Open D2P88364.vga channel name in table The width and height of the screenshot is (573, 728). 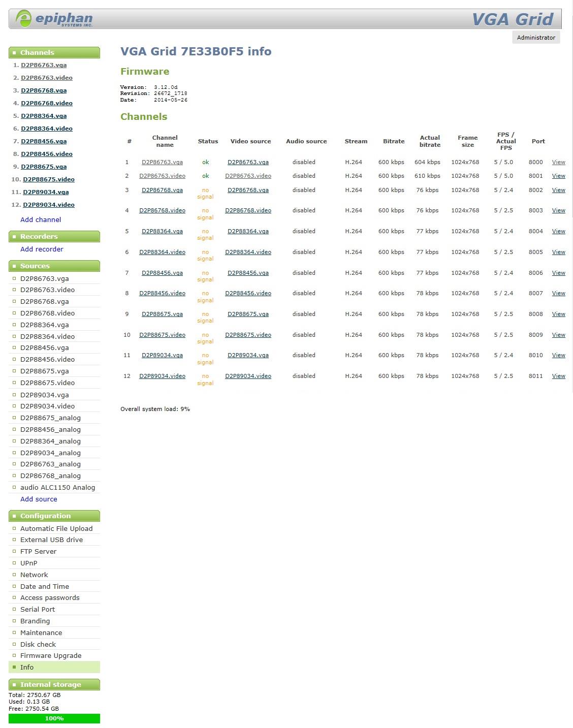tap(162, 231)
